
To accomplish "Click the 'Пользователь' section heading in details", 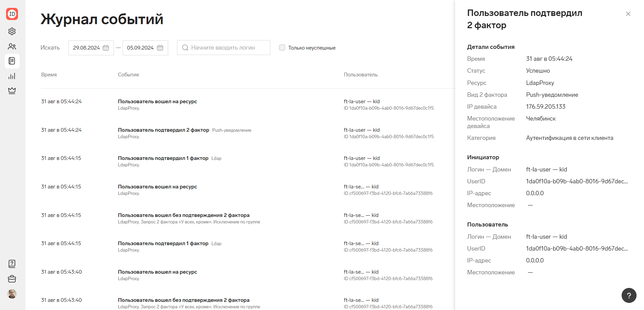I will click(487, 224).
